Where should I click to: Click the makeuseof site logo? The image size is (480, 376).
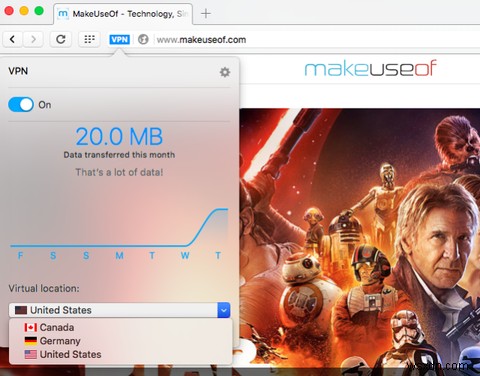(370, 69)
